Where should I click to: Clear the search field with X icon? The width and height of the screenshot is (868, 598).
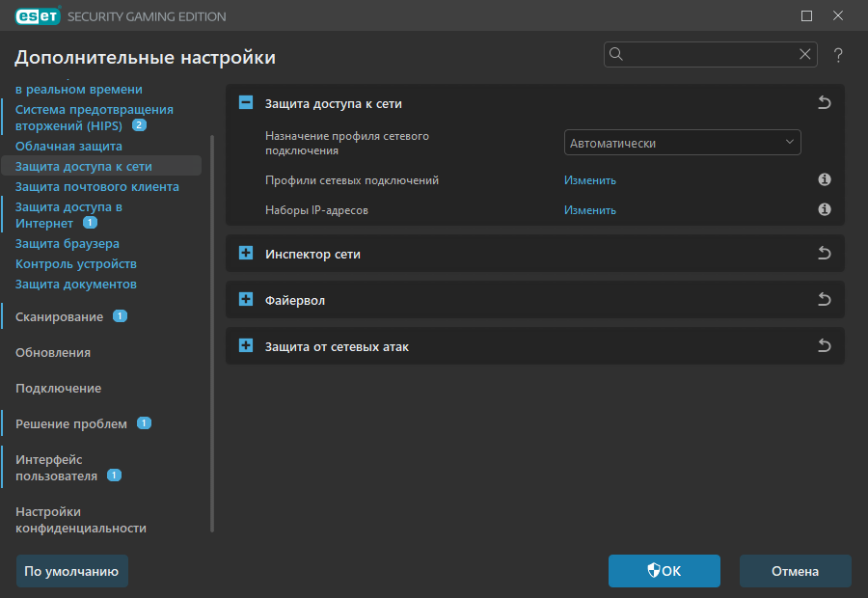[805, 54]
